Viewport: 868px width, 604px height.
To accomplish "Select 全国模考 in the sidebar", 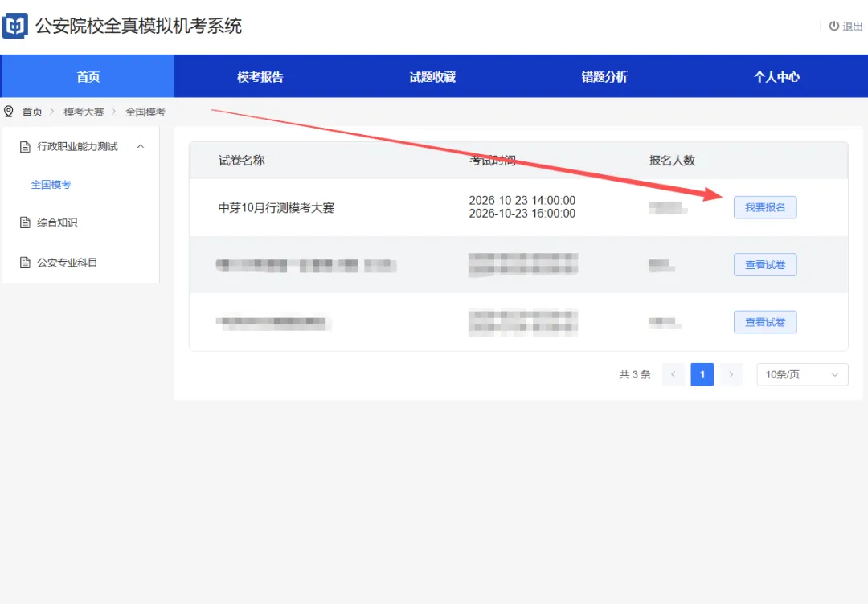I will [51, 184].
